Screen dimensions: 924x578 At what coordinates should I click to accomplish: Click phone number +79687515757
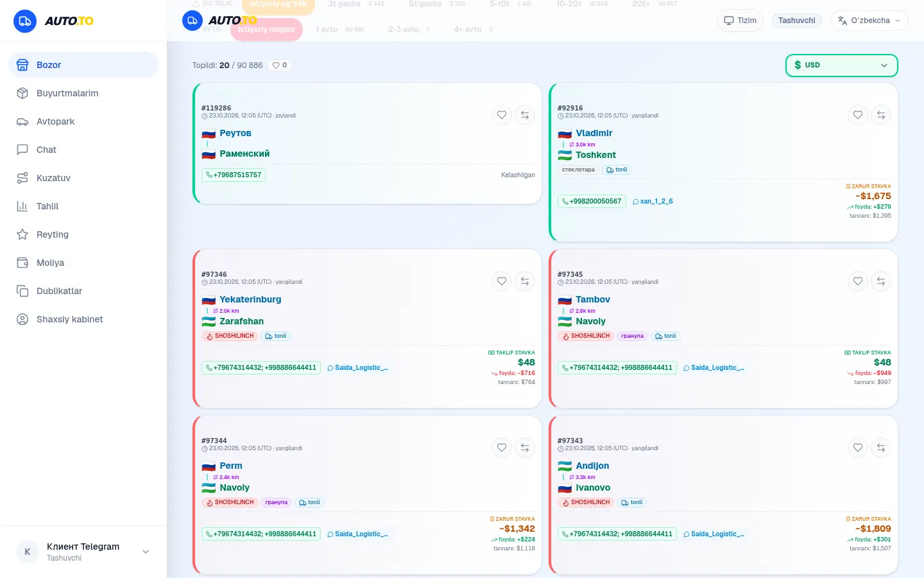[234, 175]
